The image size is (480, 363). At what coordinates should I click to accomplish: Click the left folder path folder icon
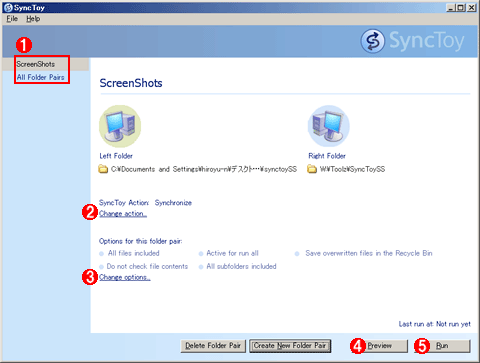pos(103,169)
